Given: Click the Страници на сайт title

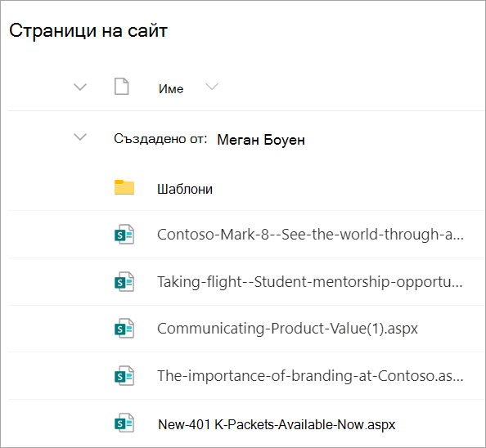Looking at the screenshot, I should [x=88, y=30].
